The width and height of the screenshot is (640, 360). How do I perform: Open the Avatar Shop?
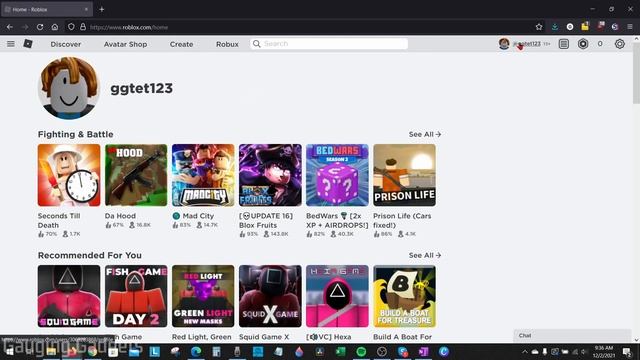point(125,44)
